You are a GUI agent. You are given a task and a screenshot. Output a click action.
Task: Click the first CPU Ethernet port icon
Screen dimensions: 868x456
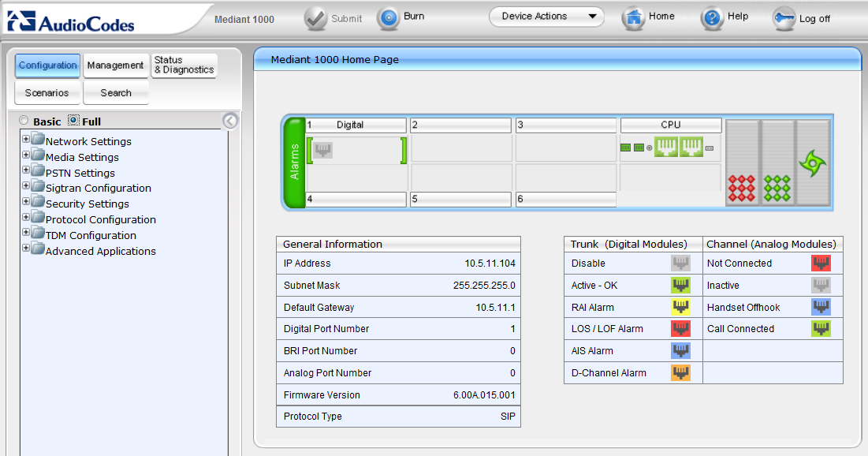667,147
